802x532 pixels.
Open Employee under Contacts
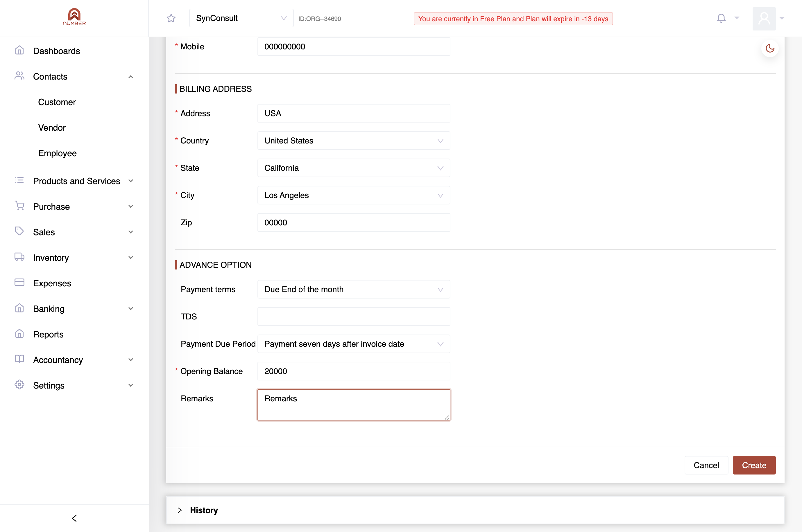57,153
